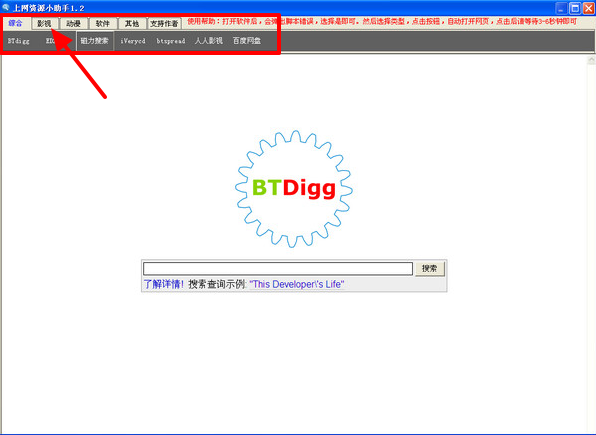
Task: Open the 了解详情 link
Action: click(x=163, y=284)
